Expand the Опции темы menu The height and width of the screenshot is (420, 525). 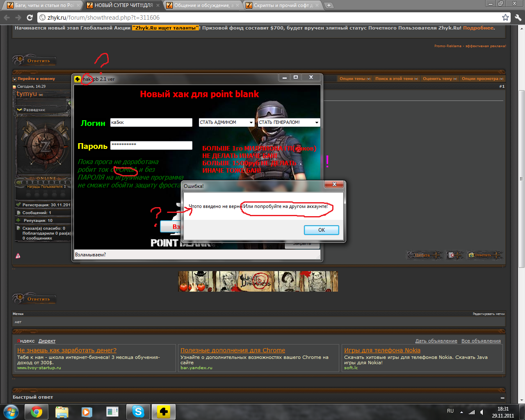tap(355, 79)
